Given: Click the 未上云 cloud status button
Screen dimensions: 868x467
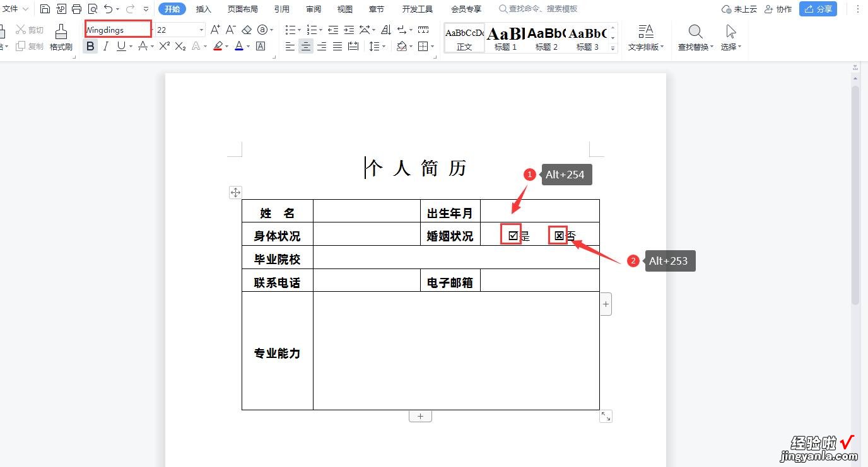Looking at the screenshot, I should pos(739,9).
